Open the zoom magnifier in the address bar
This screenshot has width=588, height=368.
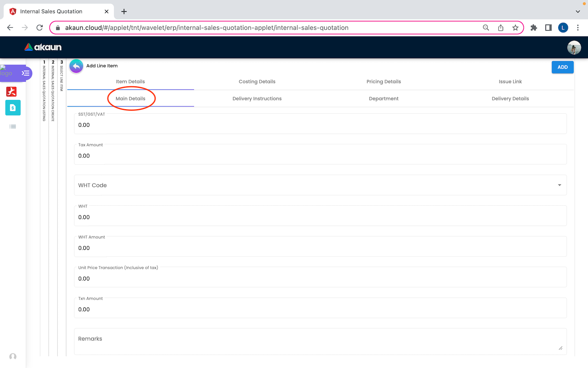486,27
